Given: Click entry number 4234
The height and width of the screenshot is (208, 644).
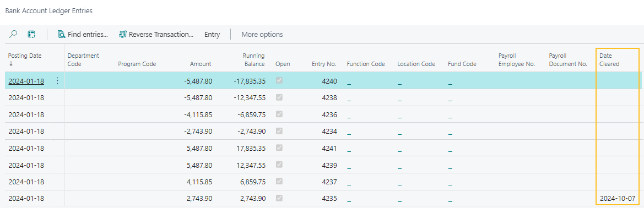Looking at the screenshot, I should pyautogui.click(x=330, y=132).
